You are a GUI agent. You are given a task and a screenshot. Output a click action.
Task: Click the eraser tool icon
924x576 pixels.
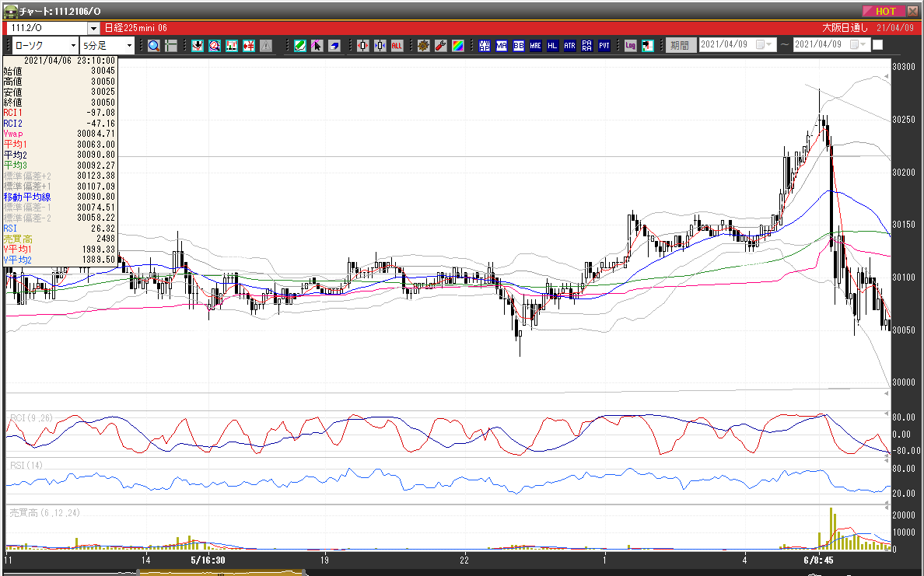click(334, 46)
